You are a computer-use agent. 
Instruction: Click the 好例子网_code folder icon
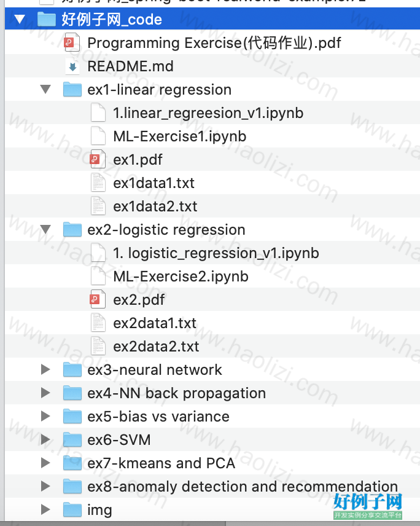click(x=46, y=19)
